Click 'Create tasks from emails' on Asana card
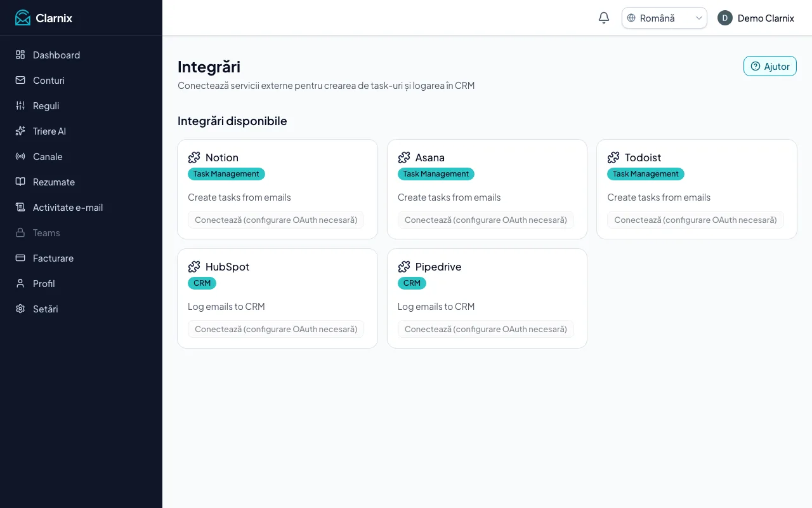This screenshot has height=508, width=812. tap(449, 197)
